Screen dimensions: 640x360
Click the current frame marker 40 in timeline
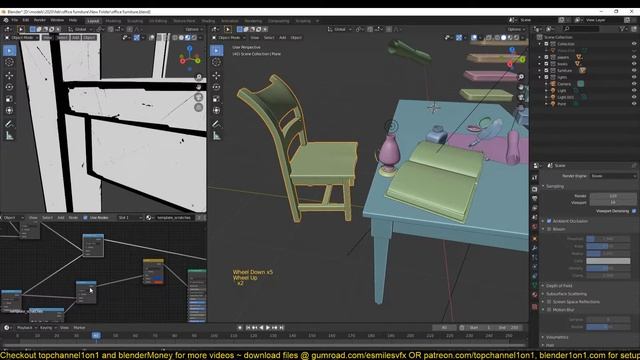pyautogui.click(x=96, y=336)
